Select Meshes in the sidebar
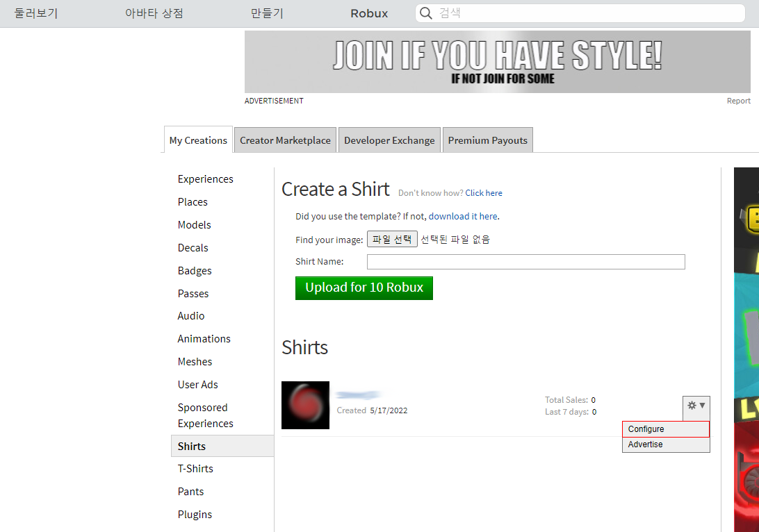The height and width of the screenshot is (532, 759). pyautogui.click(x=195, y=362)
